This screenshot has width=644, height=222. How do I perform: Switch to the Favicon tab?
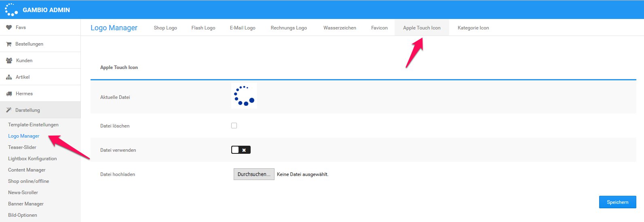tap(379, 28)
